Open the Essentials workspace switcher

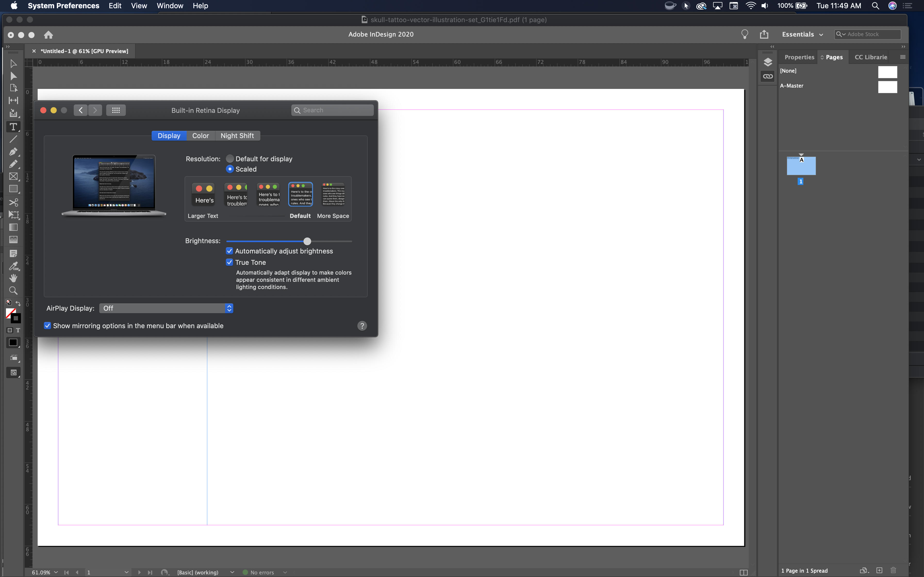pos(802,34)
